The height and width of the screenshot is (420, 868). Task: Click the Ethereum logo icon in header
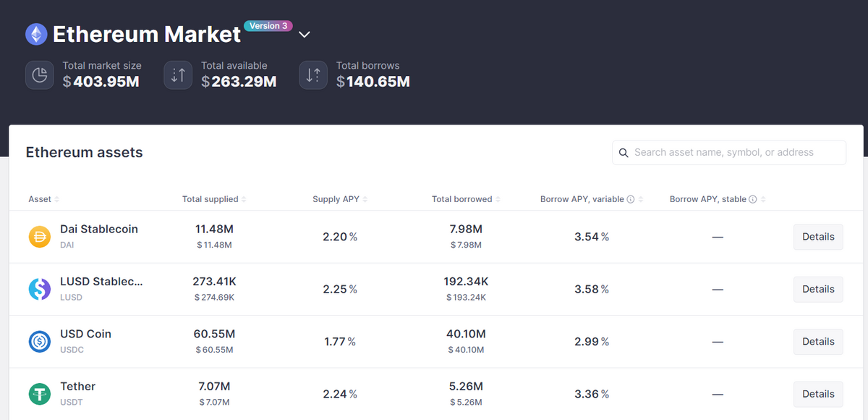[36, 34]
